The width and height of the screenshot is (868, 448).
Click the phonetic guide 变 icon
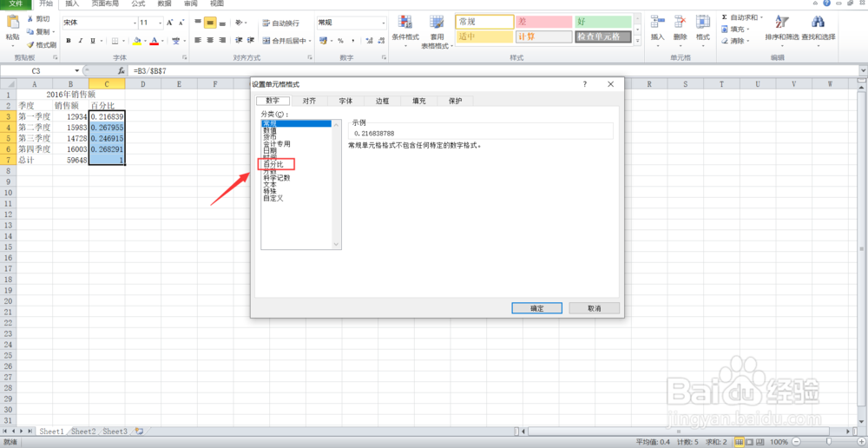coord(175,41)
